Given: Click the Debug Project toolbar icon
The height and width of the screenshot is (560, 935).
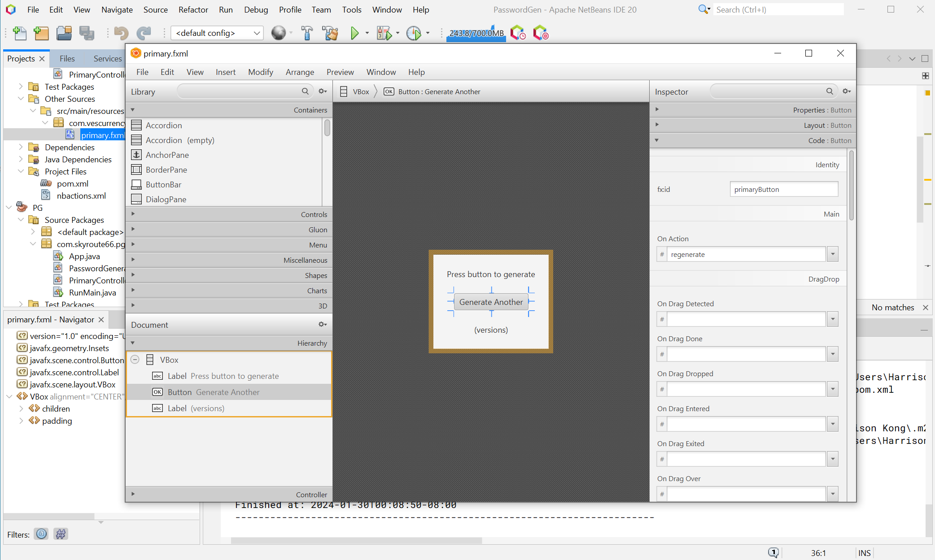Looking at the screenshot, I should [x=384, y=33].
